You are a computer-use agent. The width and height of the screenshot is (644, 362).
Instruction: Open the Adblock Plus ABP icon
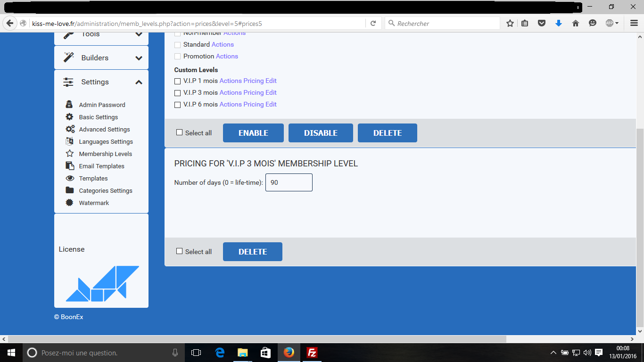[x=610, y=23]
